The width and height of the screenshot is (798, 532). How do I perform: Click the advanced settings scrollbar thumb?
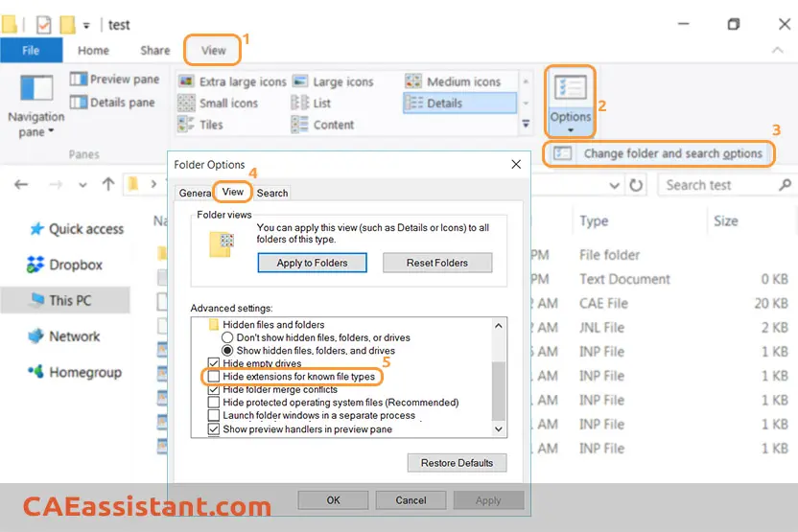point(499,390)
